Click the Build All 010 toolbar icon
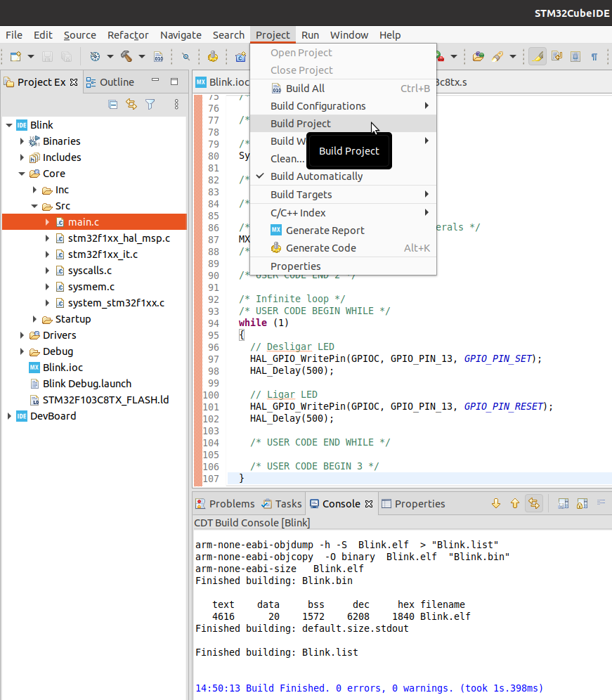612x700 pixels. [159, 57]
